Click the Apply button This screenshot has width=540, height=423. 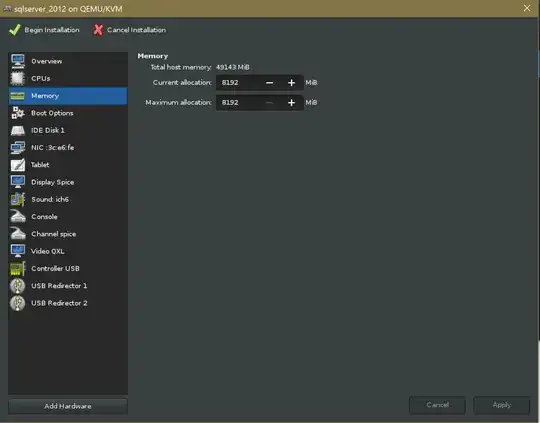pyautogui.click(x=502, y=405)
